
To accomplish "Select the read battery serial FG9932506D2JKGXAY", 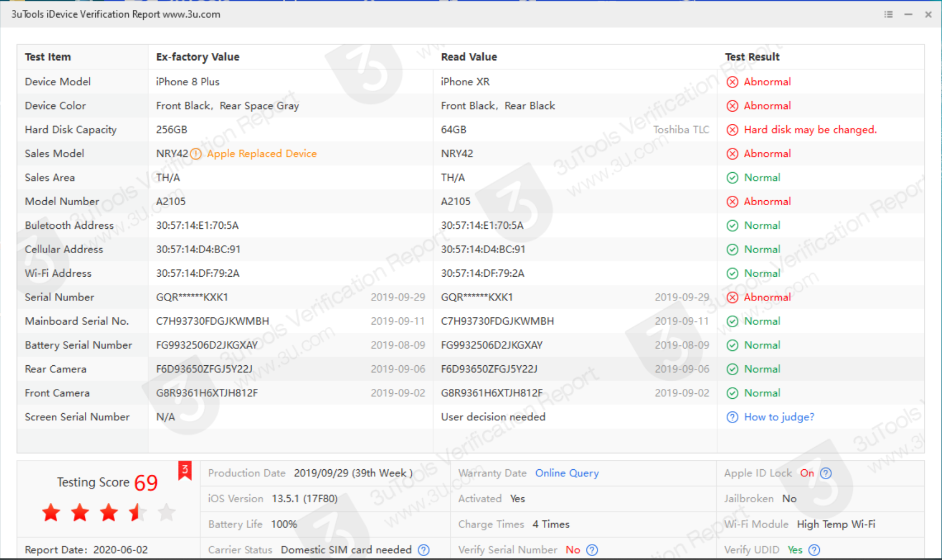I will pos(492,345).
